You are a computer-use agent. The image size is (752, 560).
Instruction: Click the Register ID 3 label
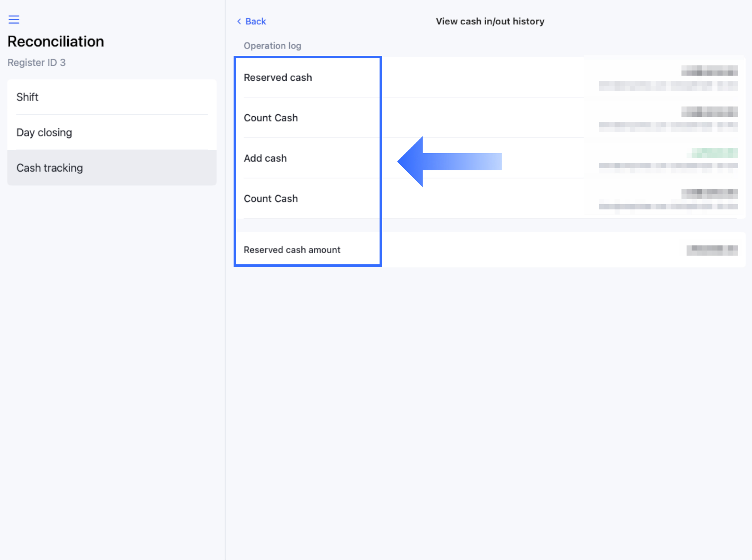point(37,62)
